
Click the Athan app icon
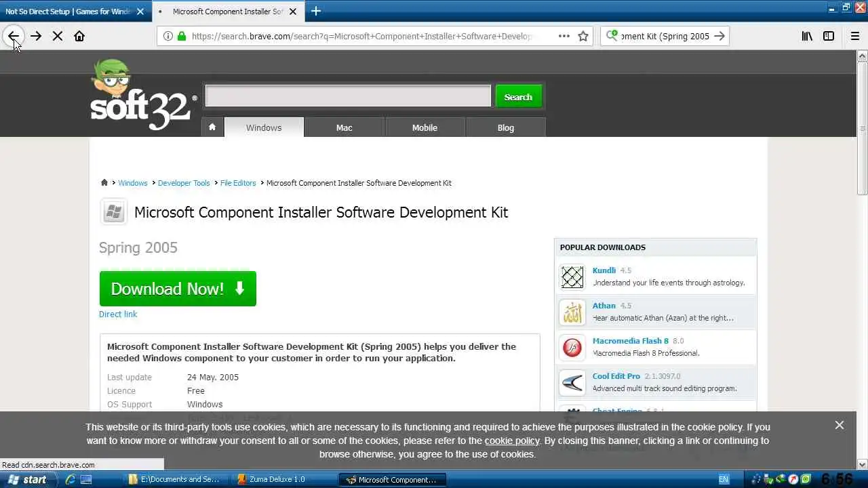tap(572, 312)
